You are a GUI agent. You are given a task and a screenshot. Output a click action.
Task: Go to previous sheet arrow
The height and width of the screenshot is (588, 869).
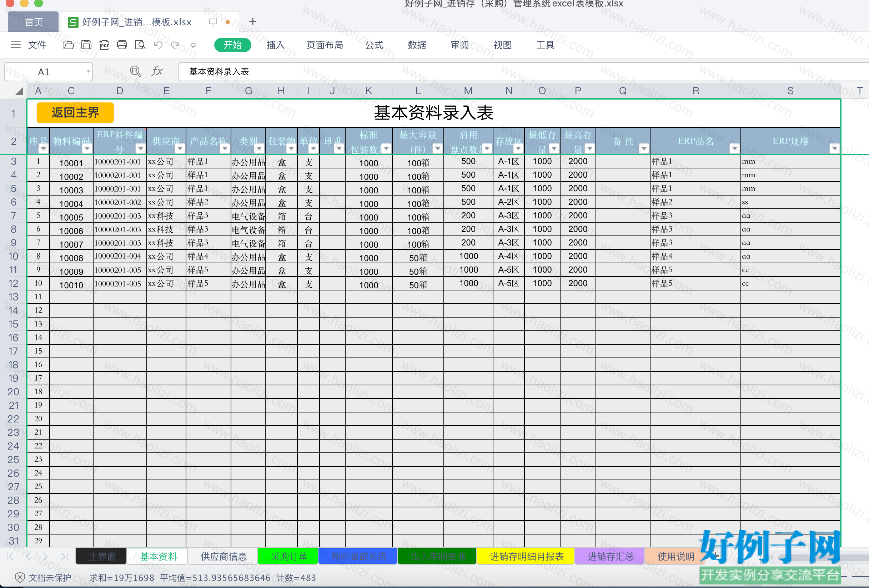(29, 557)
